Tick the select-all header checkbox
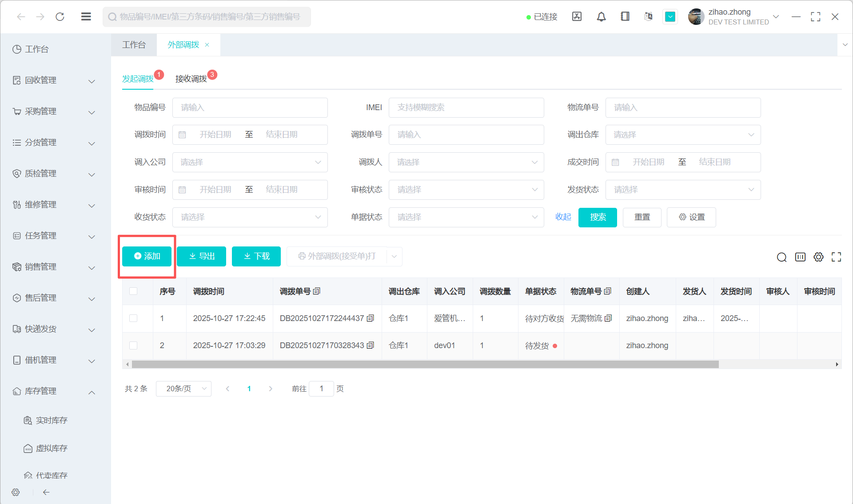 [x=133, y=291]
